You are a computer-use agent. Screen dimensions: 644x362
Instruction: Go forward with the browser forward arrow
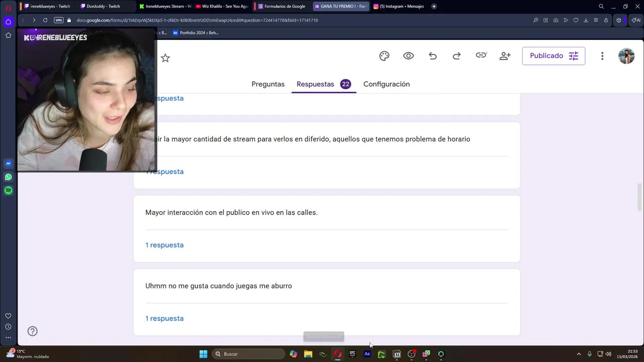tap(34, 20)
